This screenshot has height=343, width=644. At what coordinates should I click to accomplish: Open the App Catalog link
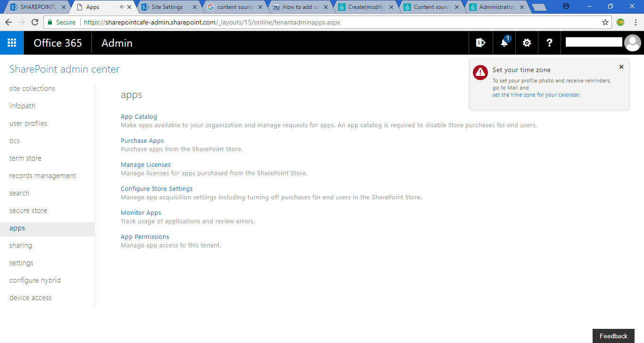tap(139, 116)
